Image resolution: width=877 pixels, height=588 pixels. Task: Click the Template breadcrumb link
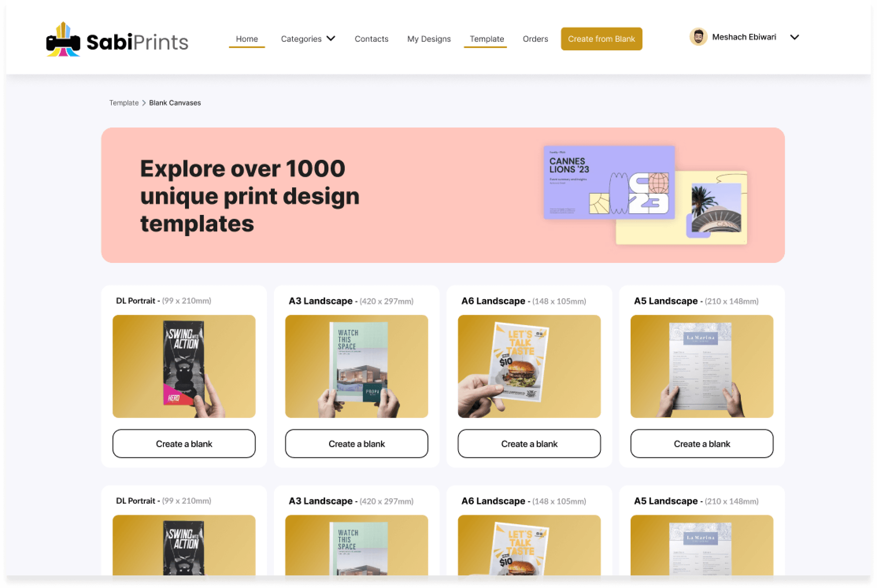point(124,103)
